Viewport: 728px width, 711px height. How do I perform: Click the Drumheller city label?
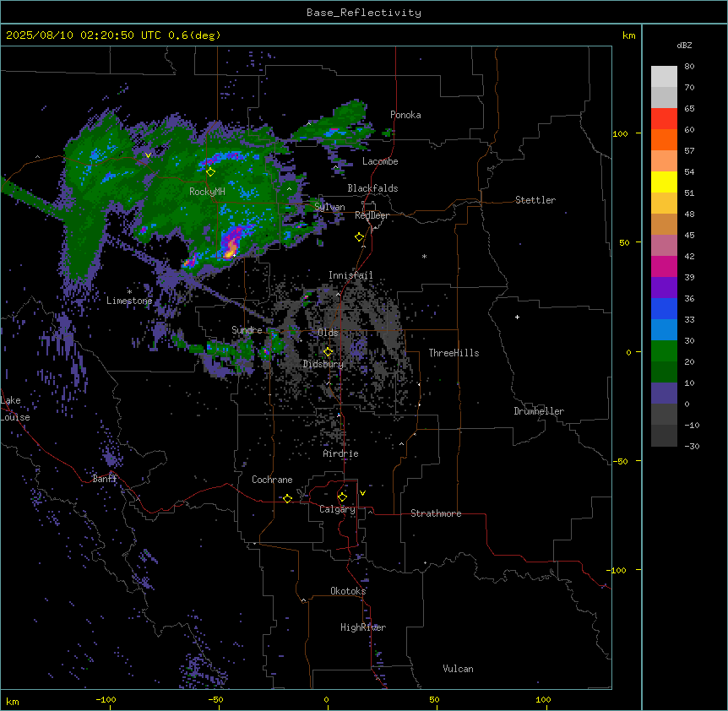tap(539, 411)
